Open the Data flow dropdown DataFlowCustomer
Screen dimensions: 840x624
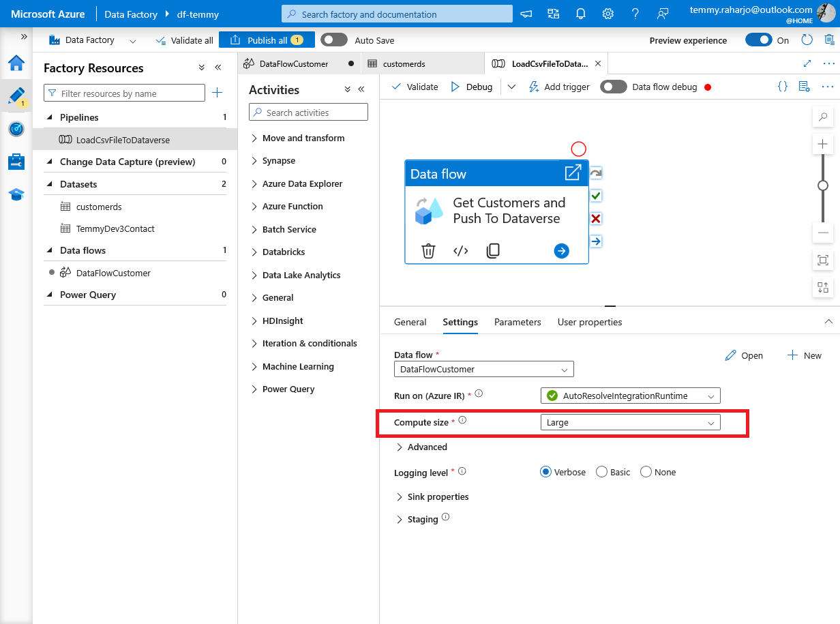tap(484, 369)
